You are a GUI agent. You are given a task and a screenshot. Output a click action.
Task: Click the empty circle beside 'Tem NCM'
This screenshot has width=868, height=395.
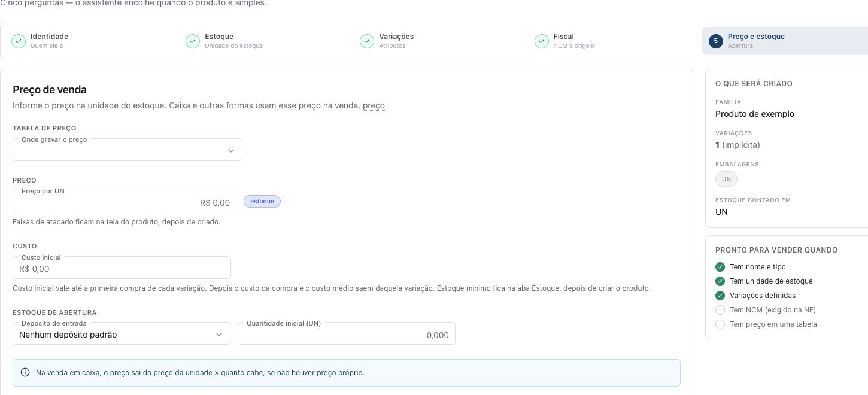[720, 310]
